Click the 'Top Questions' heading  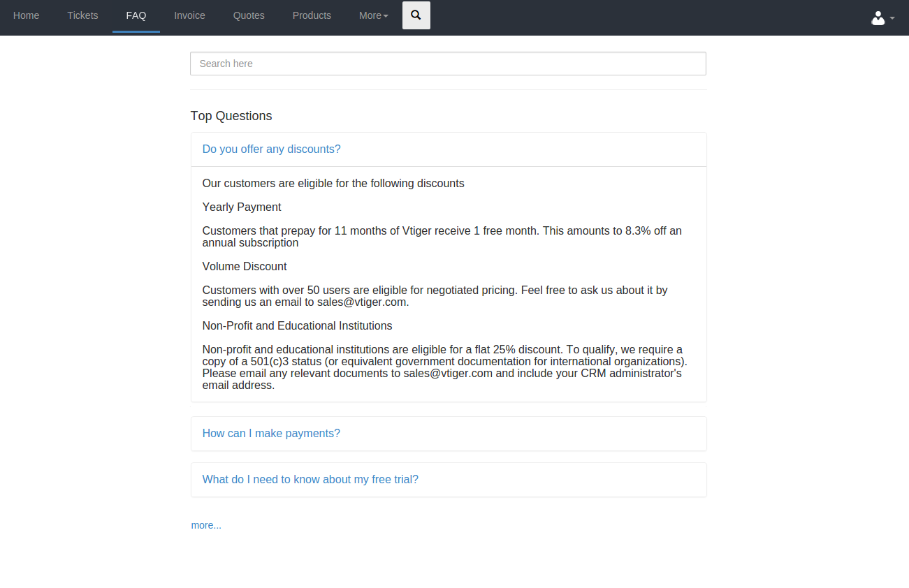click(x=231, y=116)
